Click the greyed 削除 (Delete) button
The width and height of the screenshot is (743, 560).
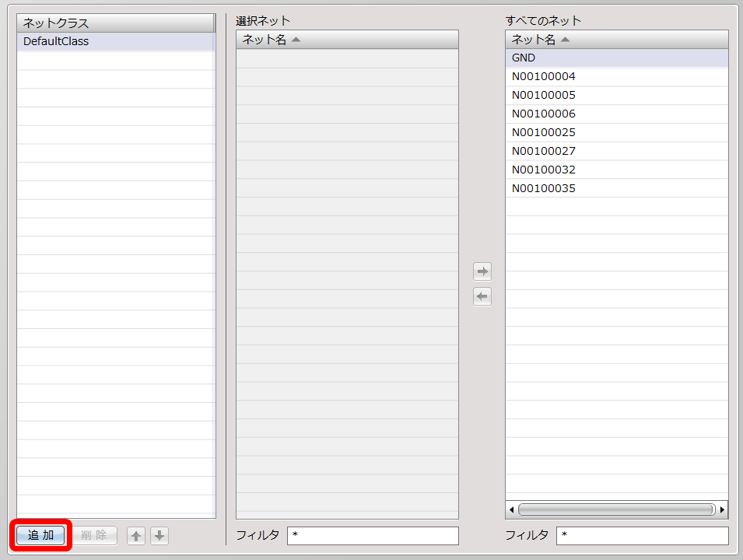click(x=94, y=535)
